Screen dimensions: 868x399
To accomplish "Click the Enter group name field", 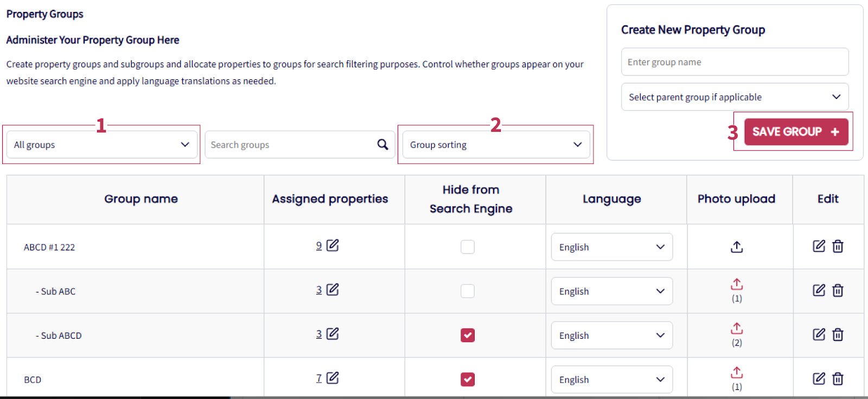I will pyautogui.click(x=735, y=62).
